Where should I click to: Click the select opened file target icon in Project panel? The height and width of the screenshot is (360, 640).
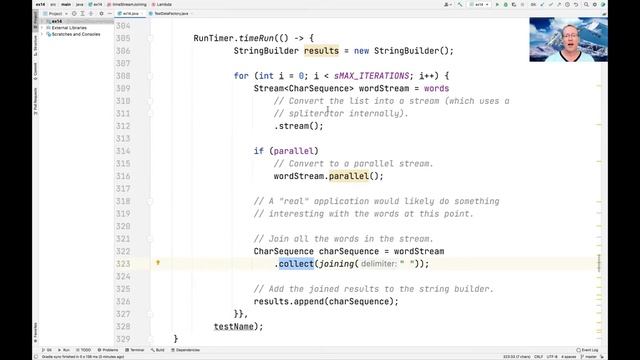click(x=74, y=13)
